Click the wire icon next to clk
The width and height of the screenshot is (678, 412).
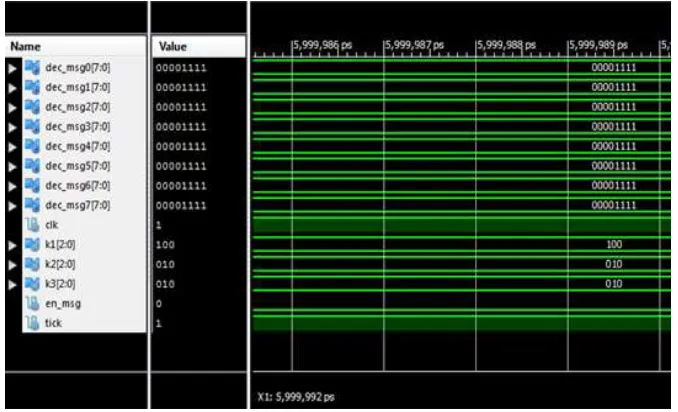pyautogui.click(x=32, y=225)
